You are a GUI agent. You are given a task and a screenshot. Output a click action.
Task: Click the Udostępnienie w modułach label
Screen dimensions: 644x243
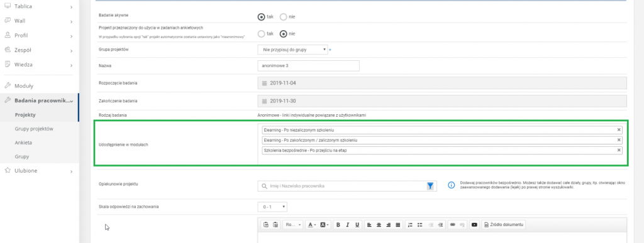point(123,145)
